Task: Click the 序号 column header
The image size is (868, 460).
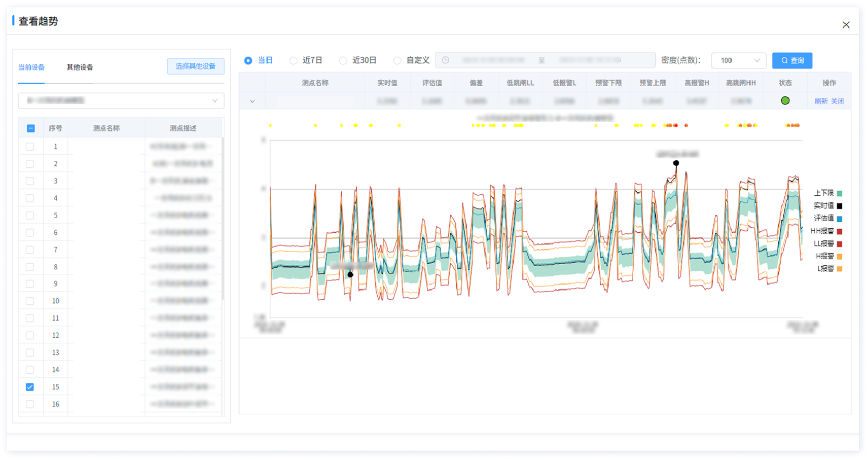Action: pos(55,128)
